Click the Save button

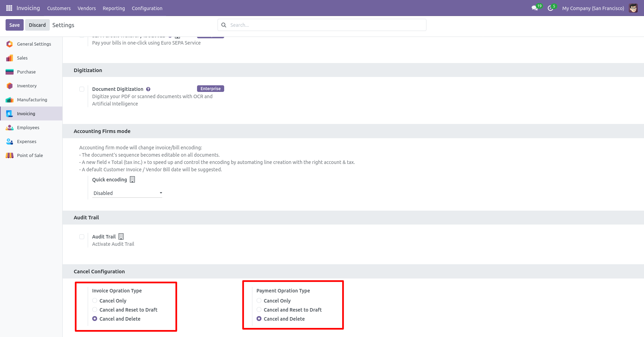15,25
